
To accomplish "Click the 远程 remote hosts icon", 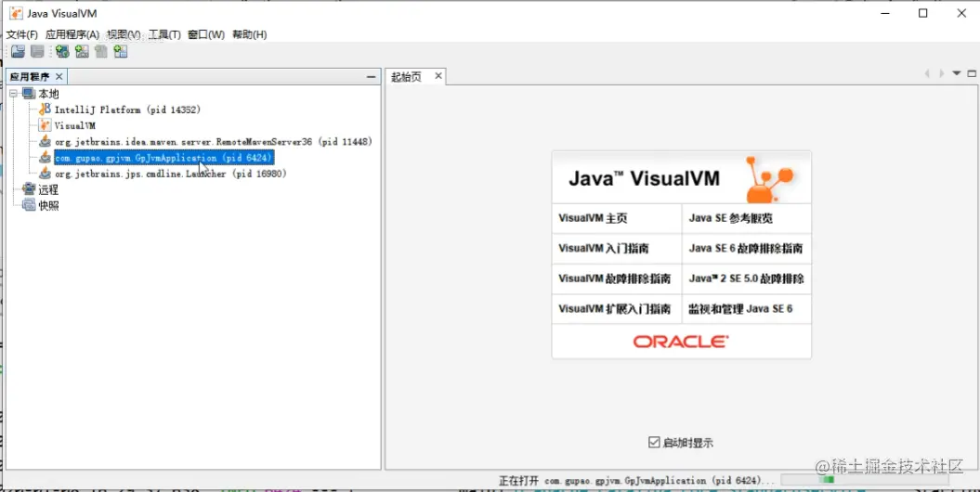I will tap(29, 189).
